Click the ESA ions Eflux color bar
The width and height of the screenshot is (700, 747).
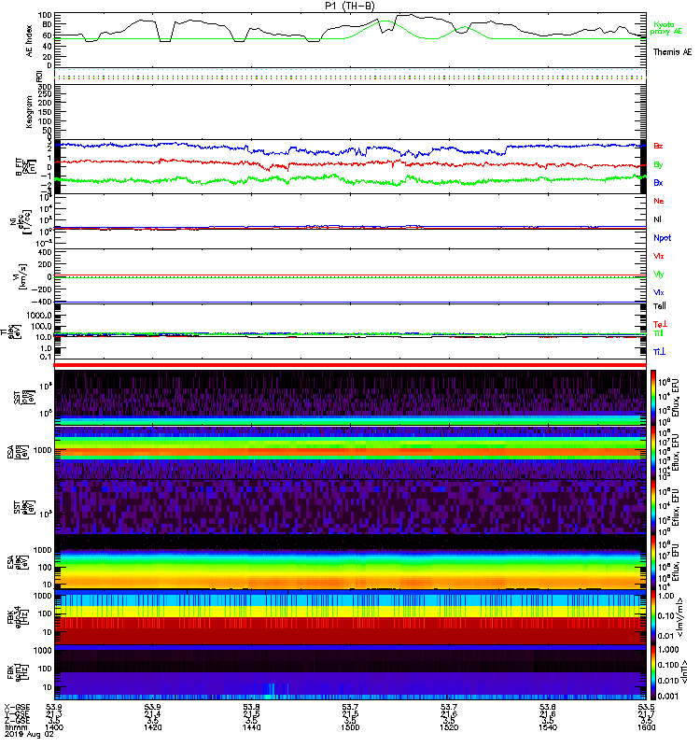pyautogui.click(x=653, y=452)
